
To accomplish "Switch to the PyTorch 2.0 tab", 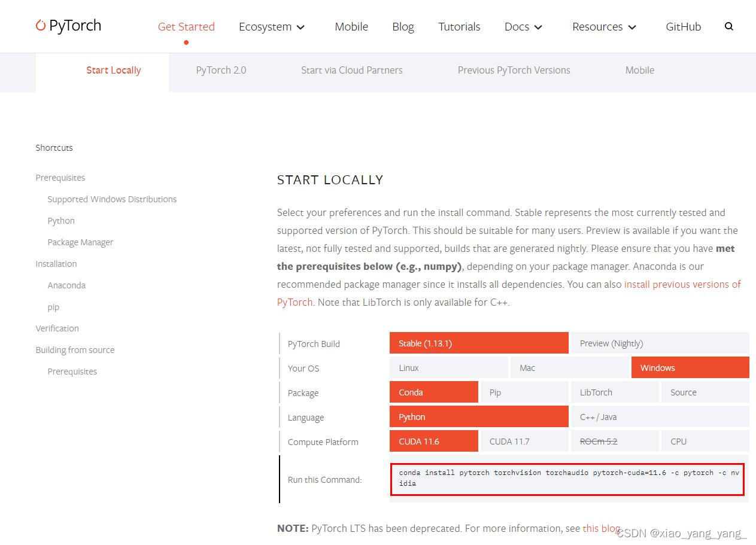I will [x=221, y=70].
